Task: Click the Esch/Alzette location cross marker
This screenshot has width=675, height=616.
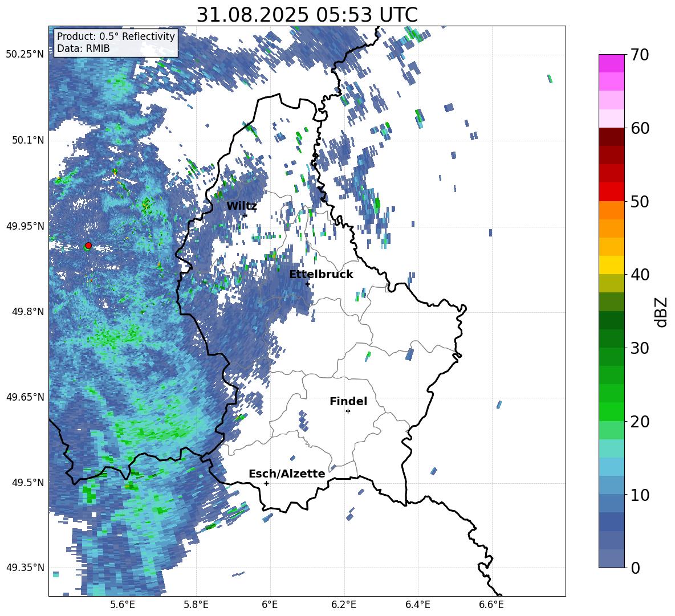Action: [266, 483]
